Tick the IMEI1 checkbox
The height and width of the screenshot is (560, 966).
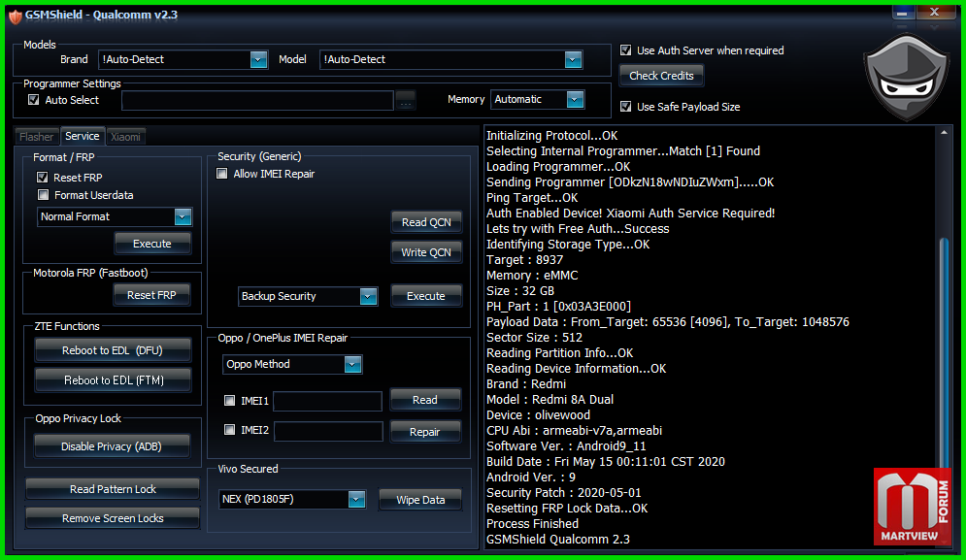point(230,401)
